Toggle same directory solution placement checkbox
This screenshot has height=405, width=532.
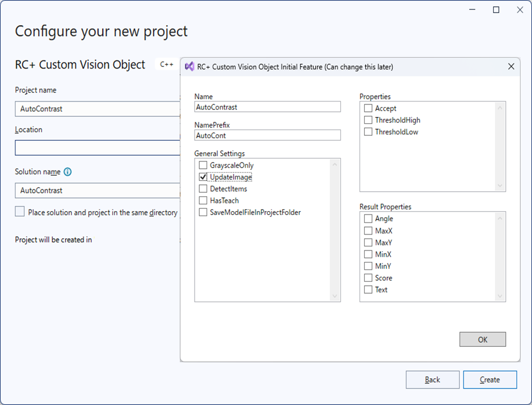(20, 212)
